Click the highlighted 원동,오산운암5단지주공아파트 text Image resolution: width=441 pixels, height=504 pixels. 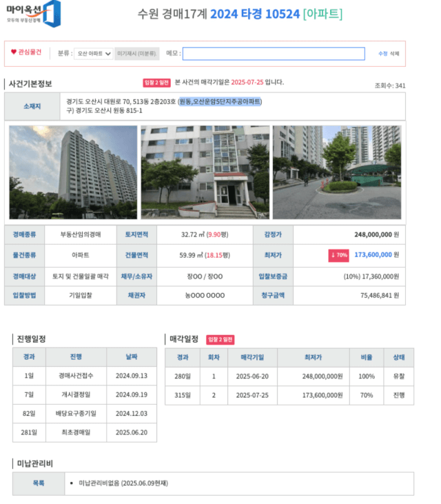(220, 101)
